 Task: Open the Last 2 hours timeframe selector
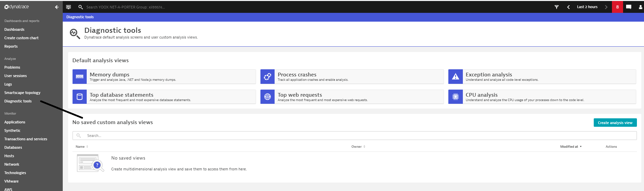tap(587, 7)
